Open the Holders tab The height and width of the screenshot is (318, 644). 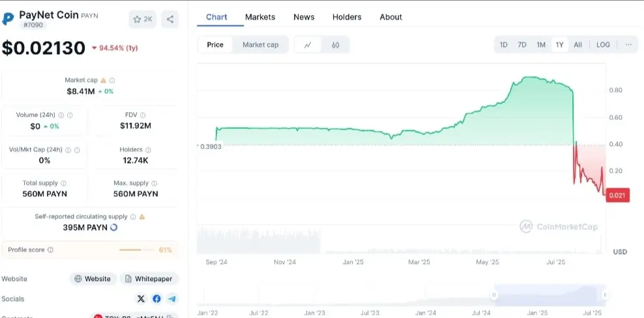[x=347, y=17]
